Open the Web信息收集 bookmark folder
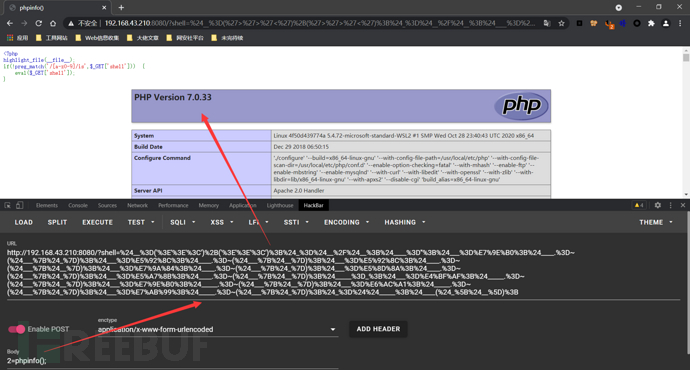 97,38
